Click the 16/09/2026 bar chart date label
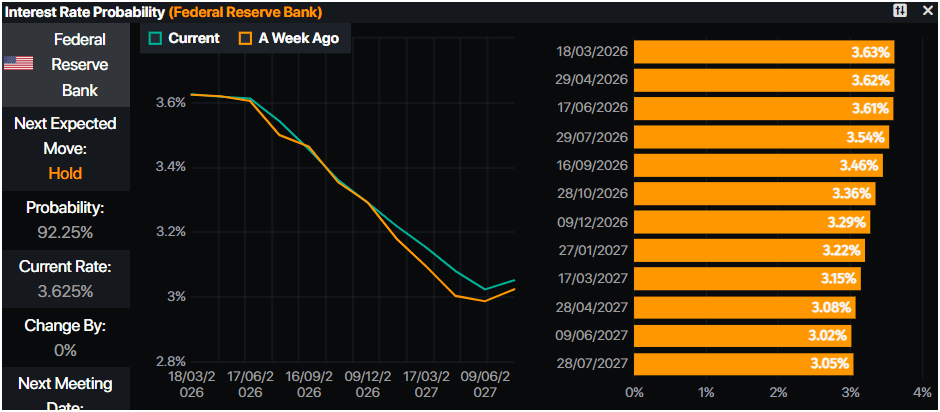940x412 pixels. pyautogui.click(x=592, y=166)
